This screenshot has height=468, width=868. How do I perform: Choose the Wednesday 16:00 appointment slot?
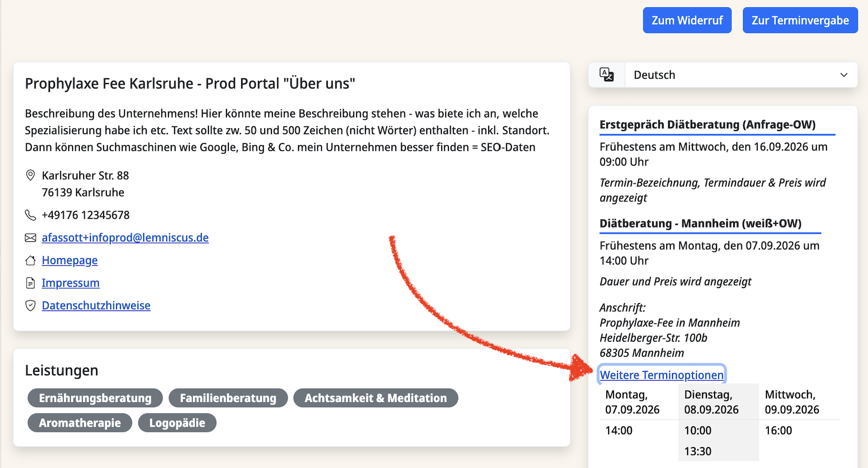tap(778, 430)
